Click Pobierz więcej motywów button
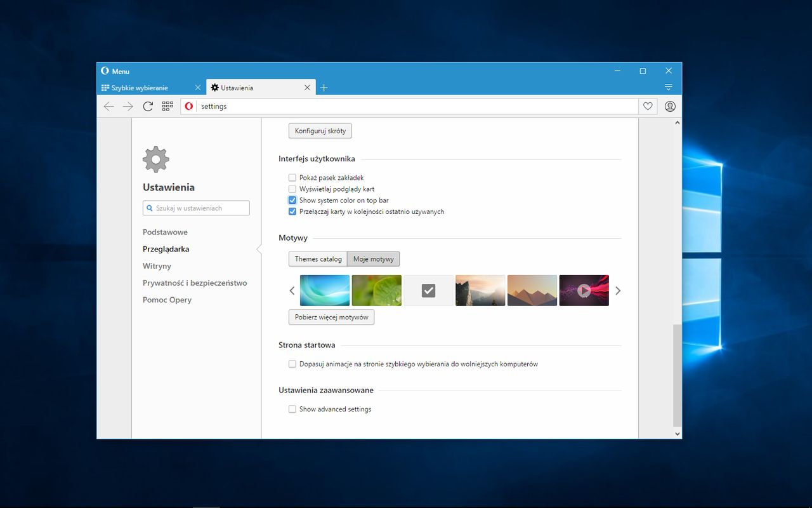The height and width of the screenshot is (508, 812). [331, 317]
